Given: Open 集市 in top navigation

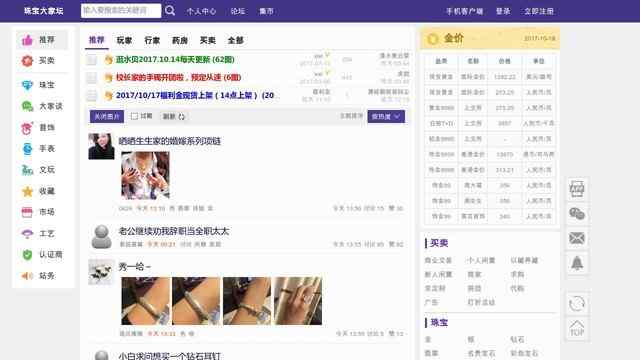Looking at the screenshot, I should coord(267,11).
